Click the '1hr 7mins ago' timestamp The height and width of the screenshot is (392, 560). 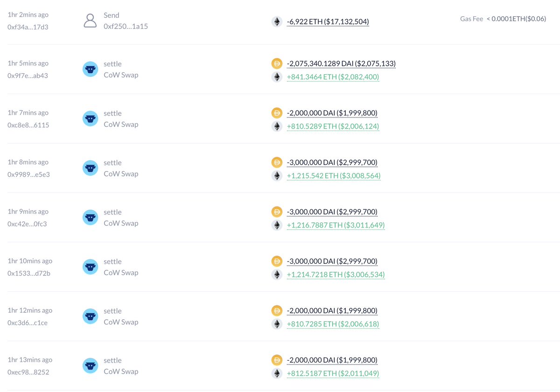tap(28, 113)
